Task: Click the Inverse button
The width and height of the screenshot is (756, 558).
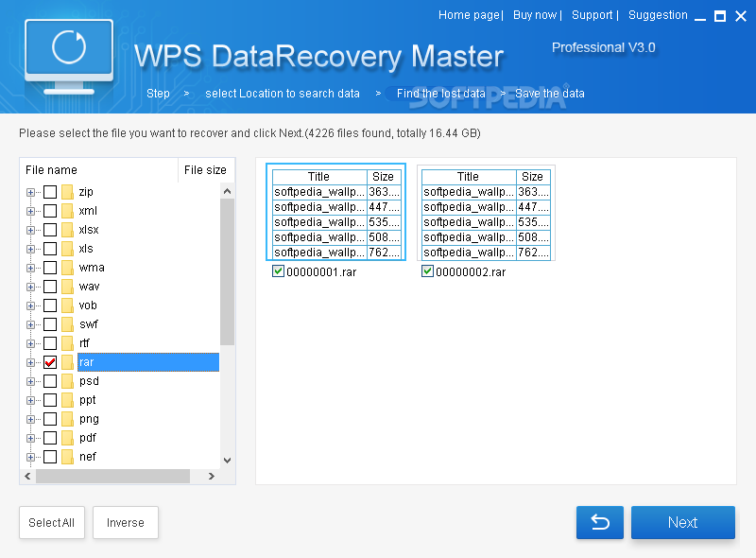Action: 126,522
